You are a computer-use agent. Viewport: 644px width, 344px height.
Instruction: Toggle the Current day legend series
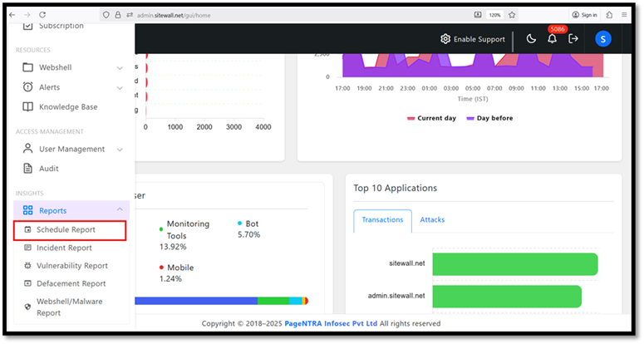click(x=431, y=118)
